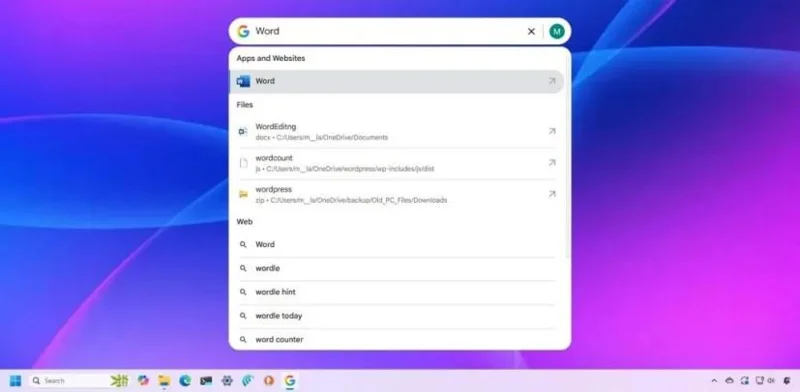Screen dimensions: 800x392
Task: Click the teal swirl icon on the taskbar
Action: tap(248, 381)
